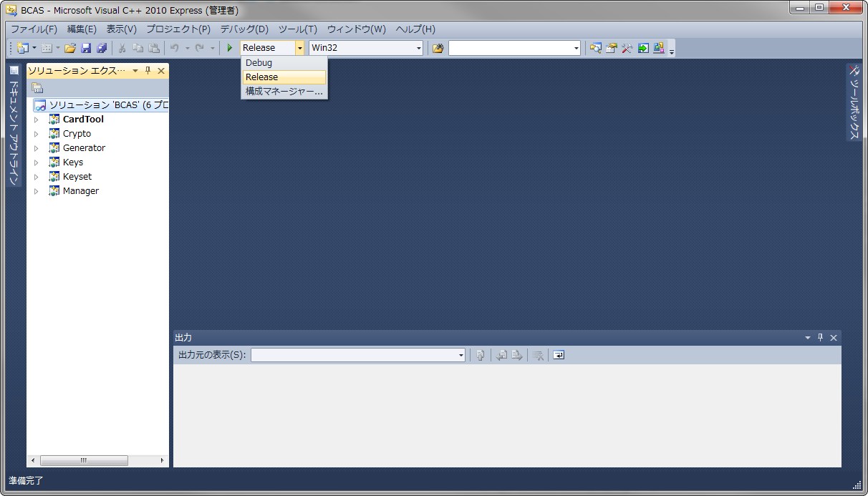Click the Find in Files icon
Screen dimensions: 868x496
coord(438,48)
